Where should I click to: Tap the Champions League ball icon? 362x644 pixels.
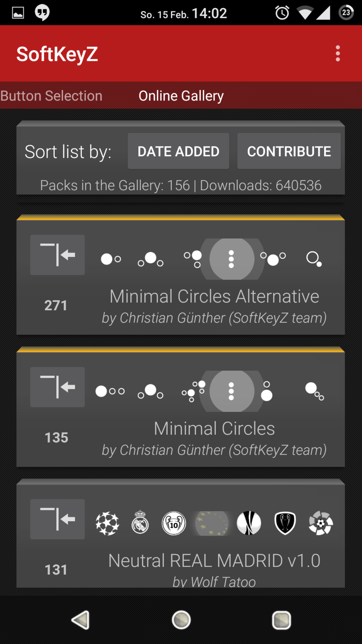[107, 523]
